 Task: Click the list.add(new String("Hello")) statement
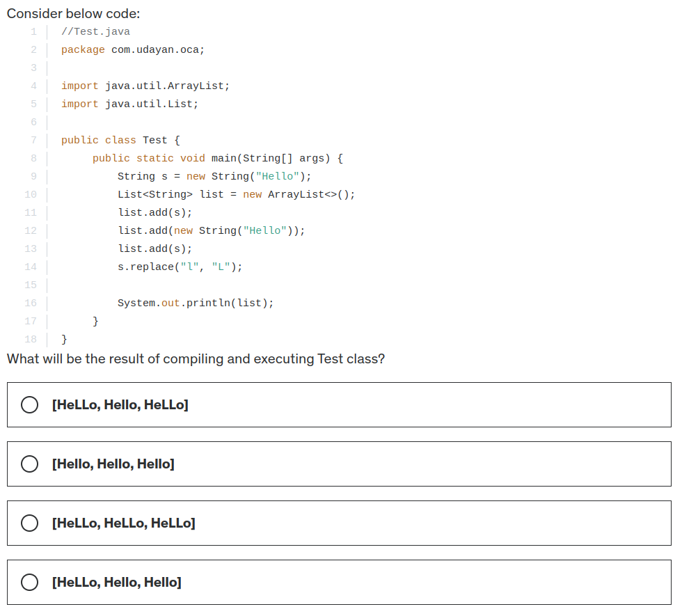tap(212, 230)
